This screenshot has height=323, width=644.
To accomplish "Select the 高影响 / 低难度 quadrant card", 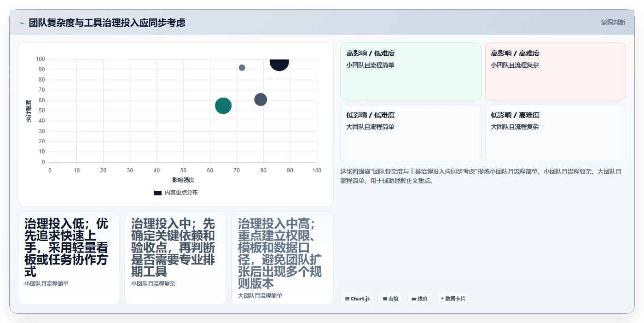I will pos(411,71).
